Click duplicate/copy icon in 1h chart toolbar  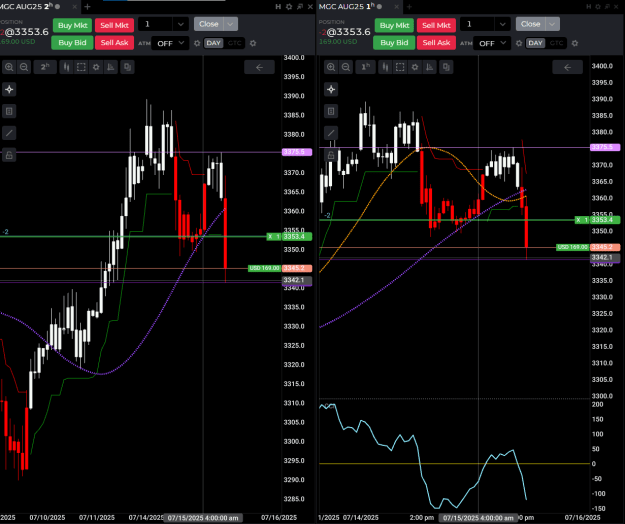pos(446,67)
